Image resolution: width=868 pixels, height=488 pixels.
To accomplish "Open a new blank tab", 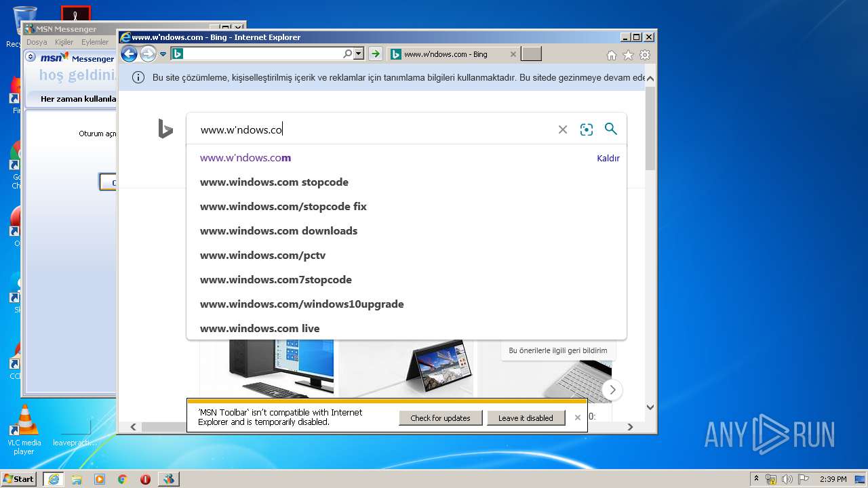I will 532,54.
